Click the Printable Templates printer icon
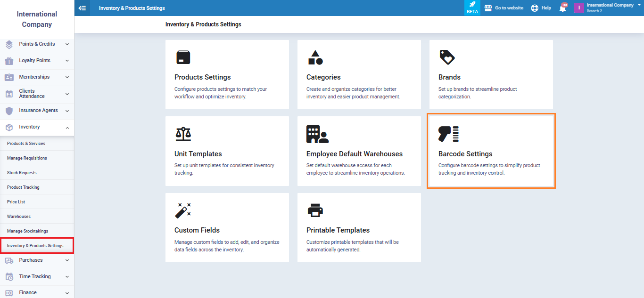Viewport: 644px width, 298px height. [x=315, y=210]
